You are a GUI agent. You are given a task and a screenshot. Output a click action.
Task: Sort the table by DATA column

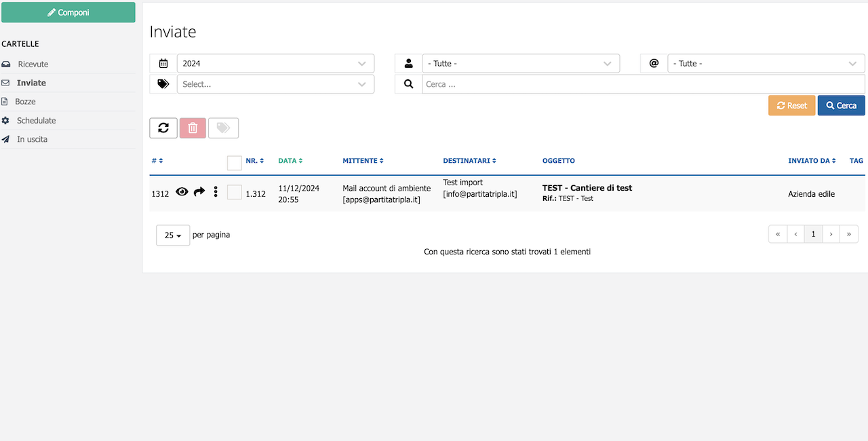point(290,161)
